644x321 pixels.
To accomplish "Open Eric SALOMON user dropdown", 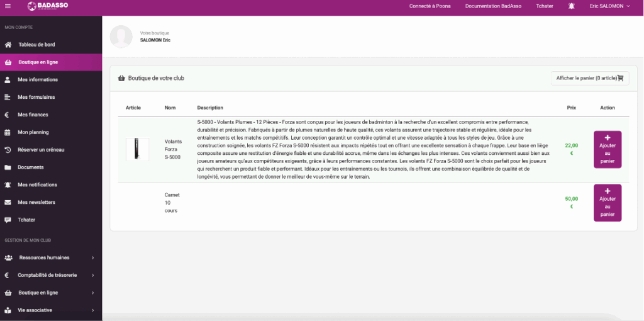I will [x=609, y=6].
